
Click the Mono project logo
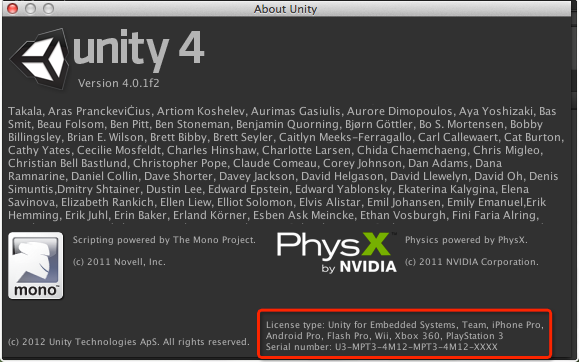click(x=35, y=266)
